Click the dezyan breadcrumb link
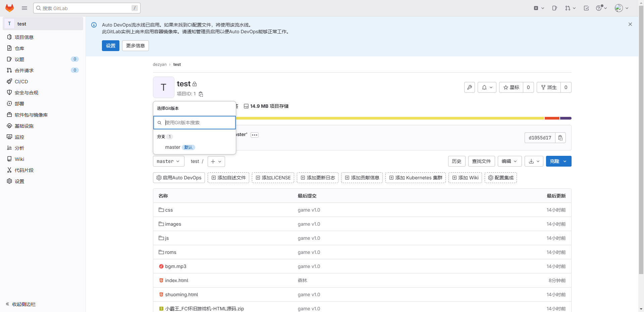 click(x=160, y=64)
